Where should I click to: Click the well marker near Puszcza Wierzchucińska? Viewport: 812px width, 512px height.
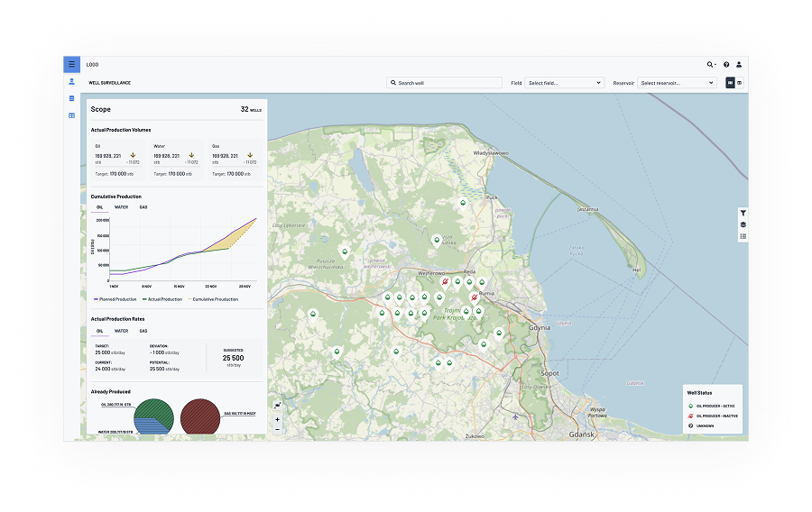345,253
